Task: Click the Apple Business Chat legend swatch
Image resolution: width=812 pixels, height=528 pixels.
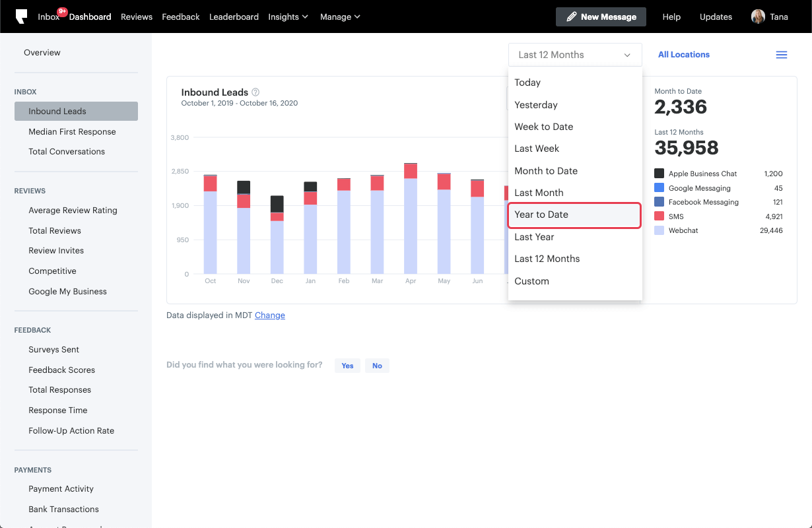Action: click(x=659, y=174)
